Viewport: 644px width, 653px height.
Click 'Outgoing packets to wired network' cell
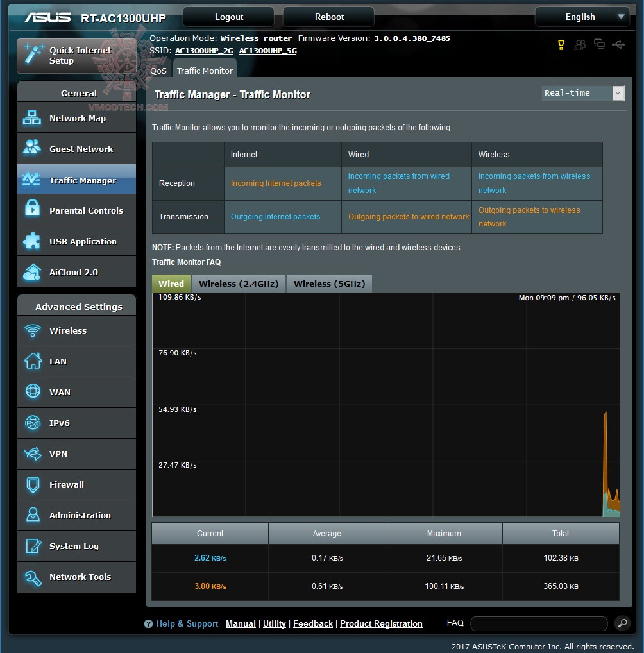pyautogui.click(x=408, y=217)
